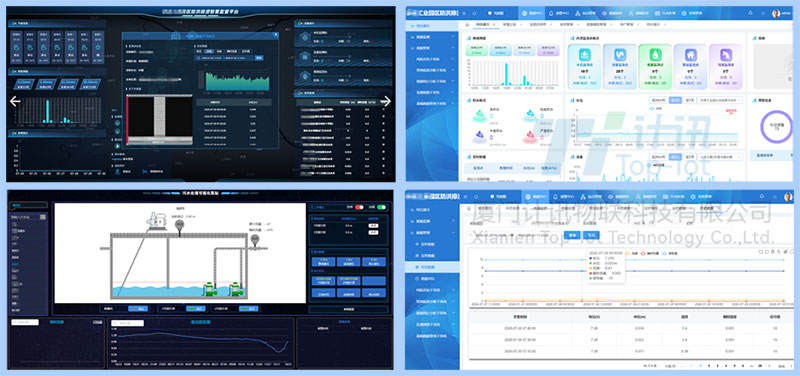Image resolution: width=800 pixels, height=376 pixels.
Task: Go to page 2 in history table pagination
Action: tap(708, 366)
